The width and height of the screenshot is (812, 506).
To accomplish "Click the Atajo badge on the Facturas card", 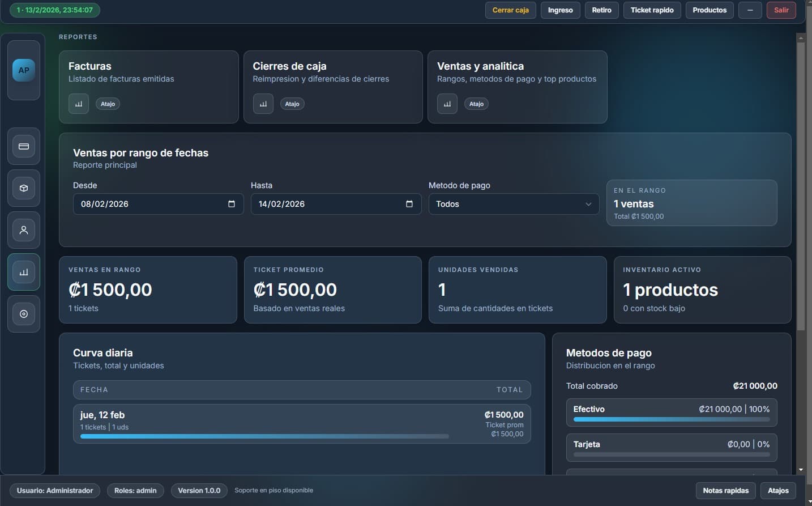I will point(107,104).
